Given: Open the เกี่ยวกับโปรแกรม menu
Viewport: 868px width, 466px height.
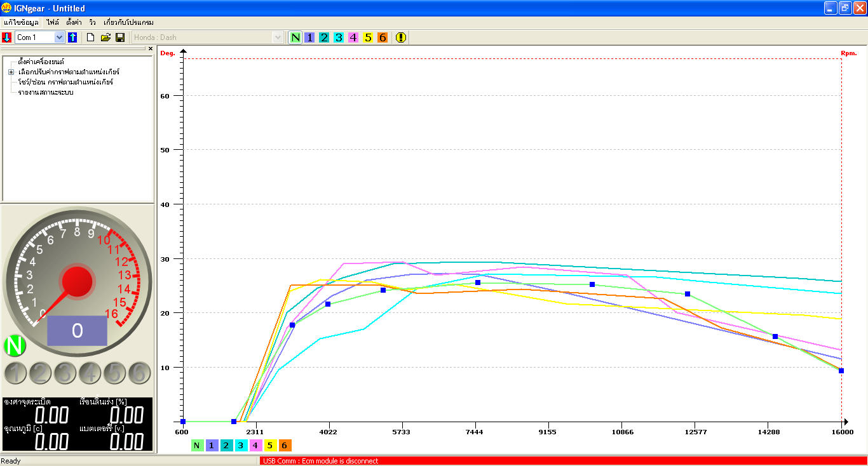Looking at the screenshot, I should coord(128,22).
